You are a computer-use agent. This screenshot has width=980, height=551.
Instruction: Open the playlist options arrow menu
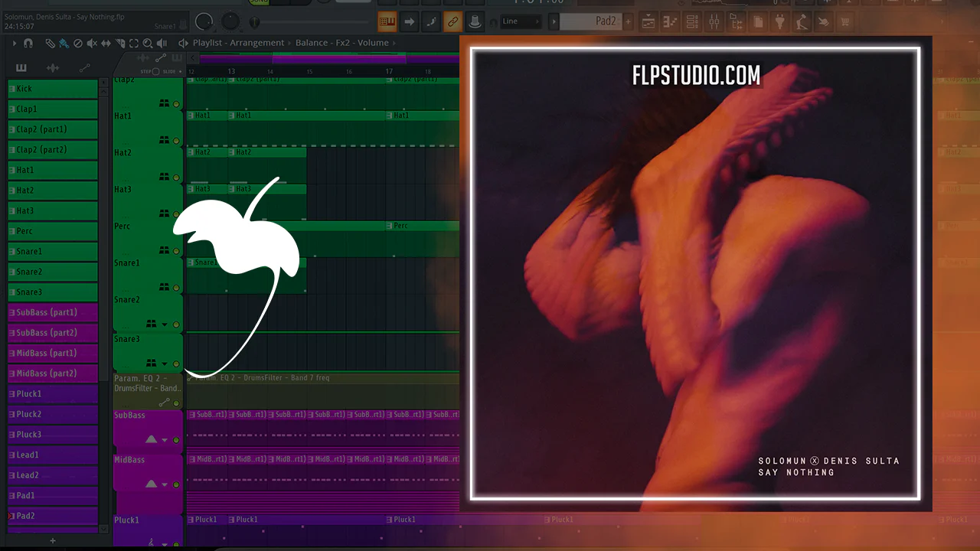(15, 44)
